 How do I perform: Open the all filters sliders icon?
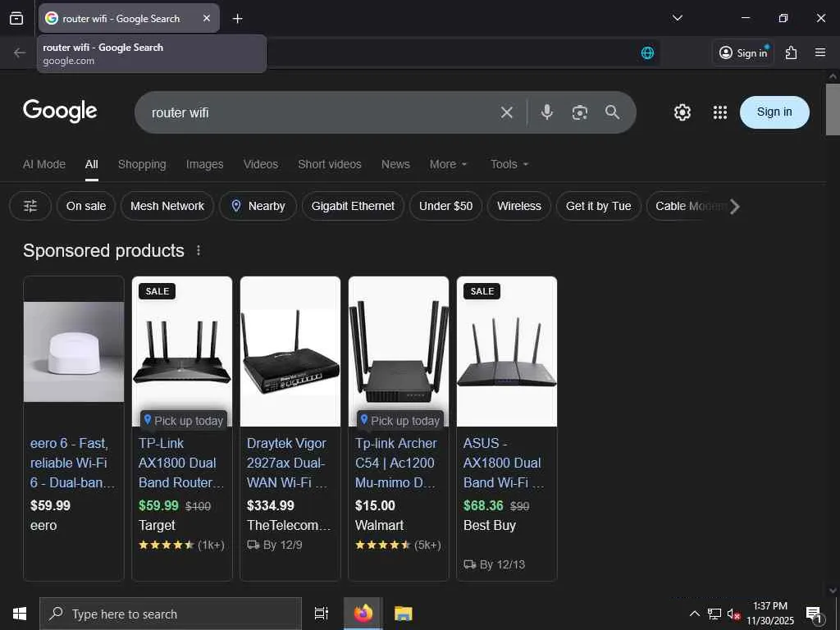click(30, 206)
